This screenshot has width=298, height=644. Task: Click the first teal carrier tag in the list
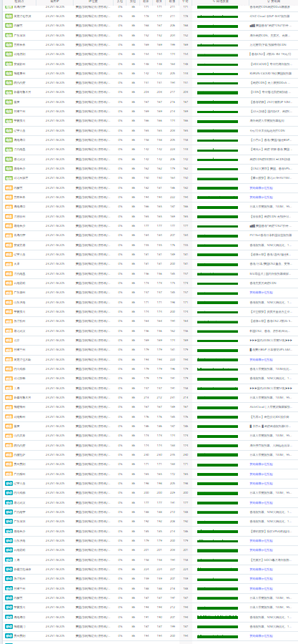pos(9,484)
